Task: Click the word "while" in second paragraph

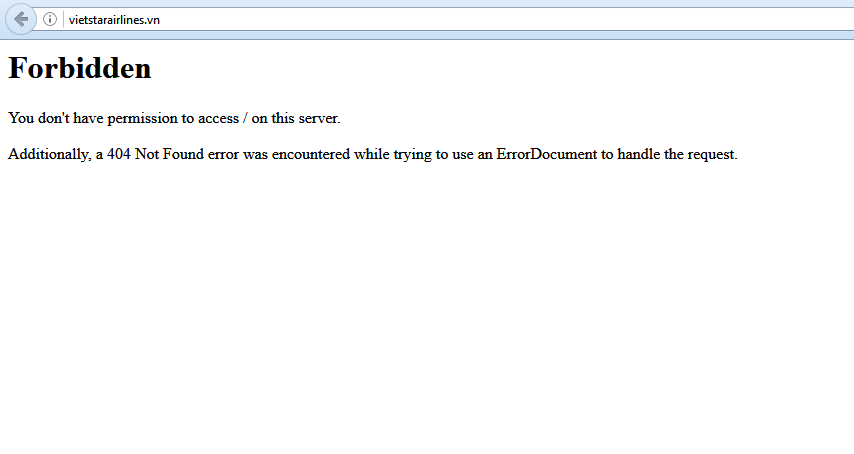Action: (x=371, y=154)
